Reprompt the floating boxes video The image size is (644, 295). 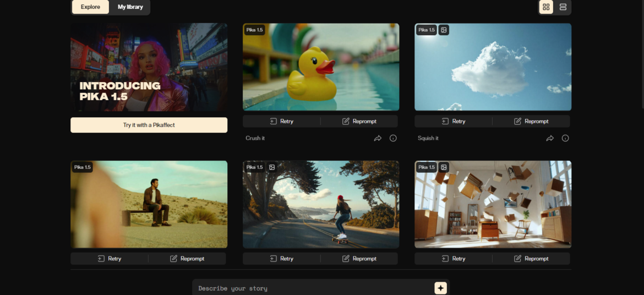(531, 259)
